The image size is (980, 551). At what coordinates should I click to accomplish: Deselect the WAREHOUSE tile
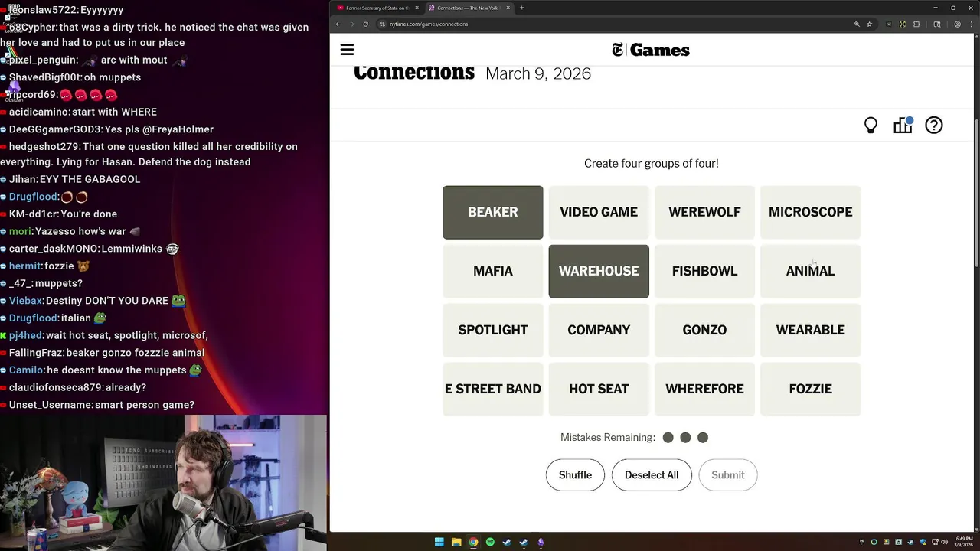[599, 271]
